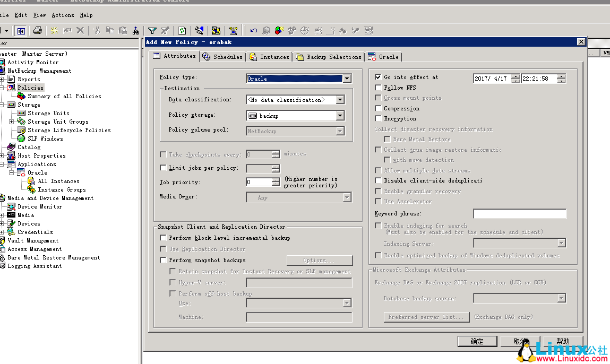Expand the Storage Unit Groups node

click(12, 122)
